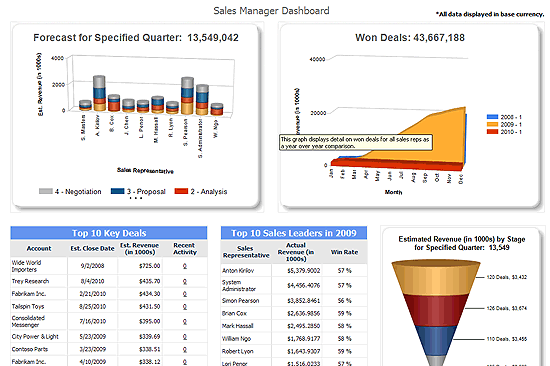Click the Recent Activity column header
This screenshot has width=550, height=366.
[x=185, y=248]
